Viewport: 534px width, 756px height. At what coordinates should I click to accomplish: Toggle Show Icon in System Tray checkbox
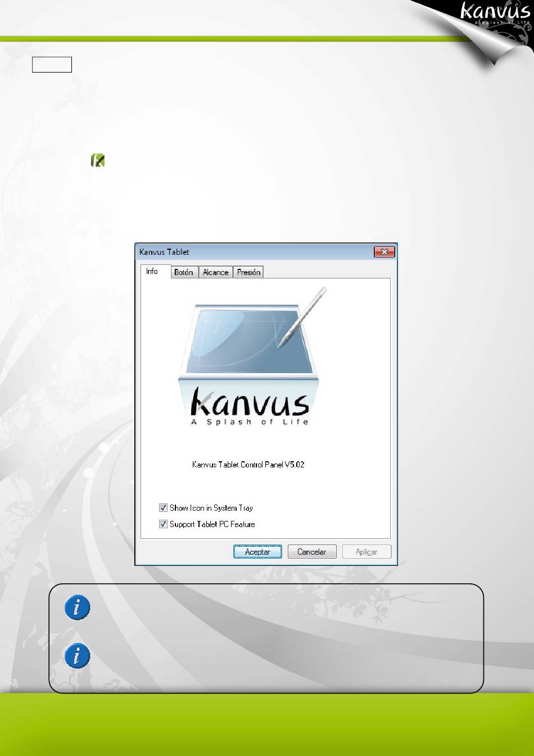[x=164, y=508]
